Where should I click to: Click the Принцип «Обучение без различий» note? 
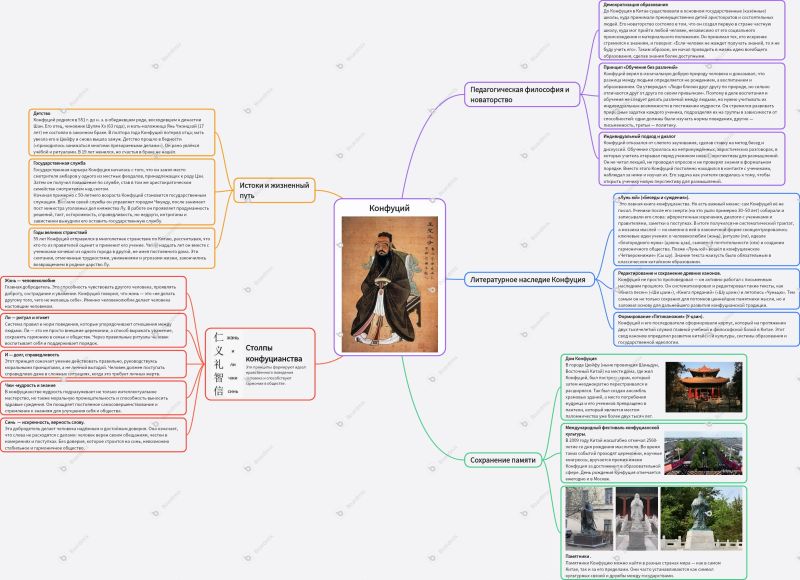(x=692, y=96)
